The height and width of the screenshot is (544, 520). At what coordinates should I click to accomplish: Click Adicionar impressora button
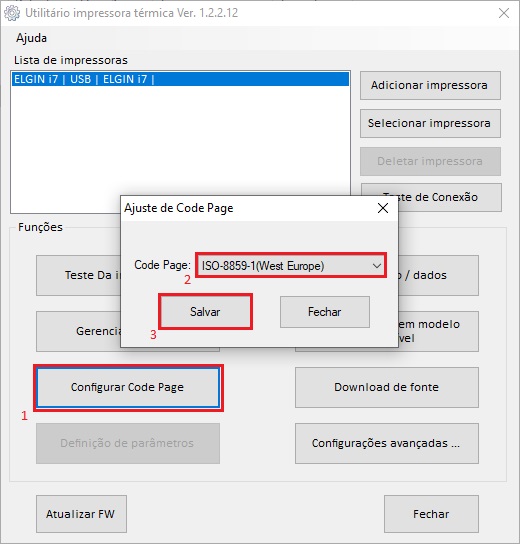(x=430, y=85)
